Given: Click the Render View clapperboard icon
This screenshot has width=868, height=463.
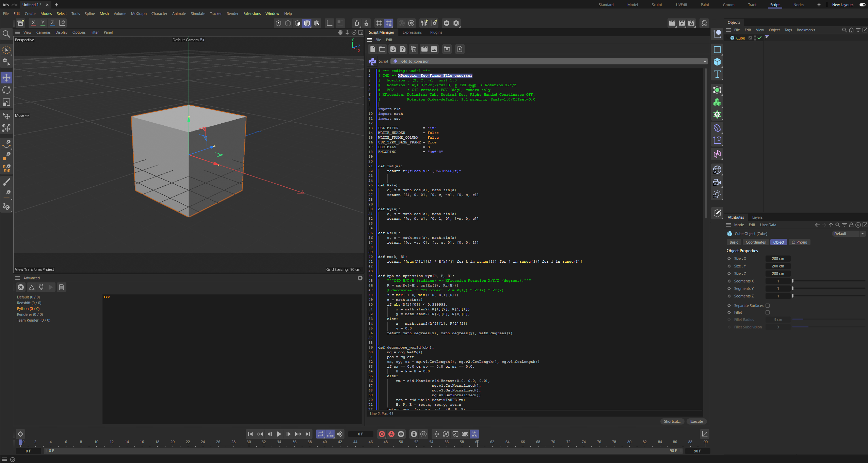Looking at the screenshot, I should coord(672,23).
